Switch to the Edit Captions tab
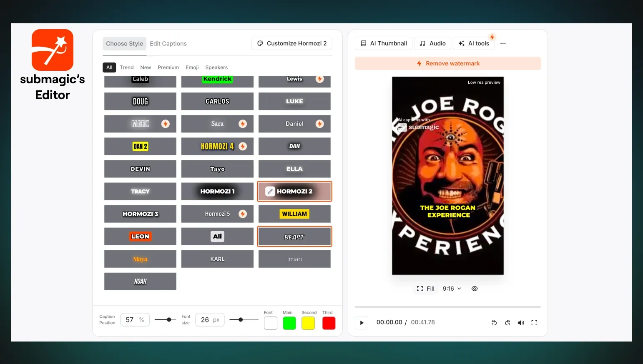Screen dimensions: 643x364 click(168, 44)
